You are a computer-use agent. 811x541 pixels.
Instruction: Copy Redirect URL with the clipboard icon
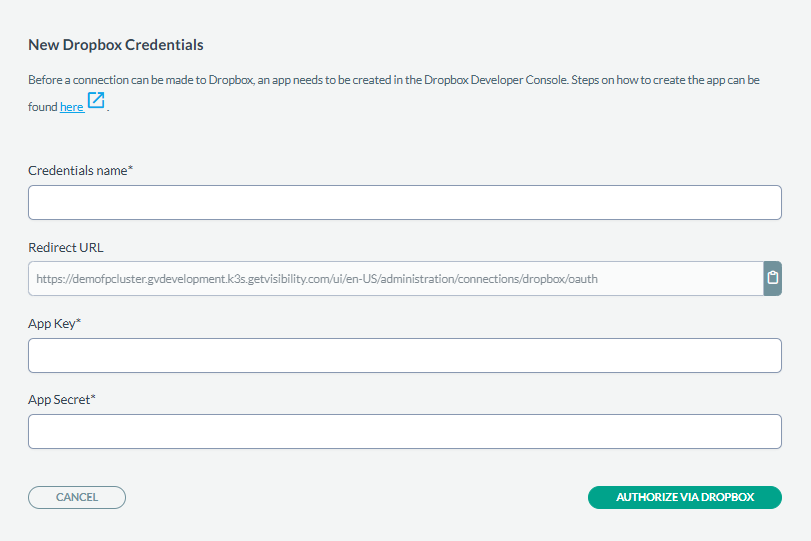pos(772,278)
